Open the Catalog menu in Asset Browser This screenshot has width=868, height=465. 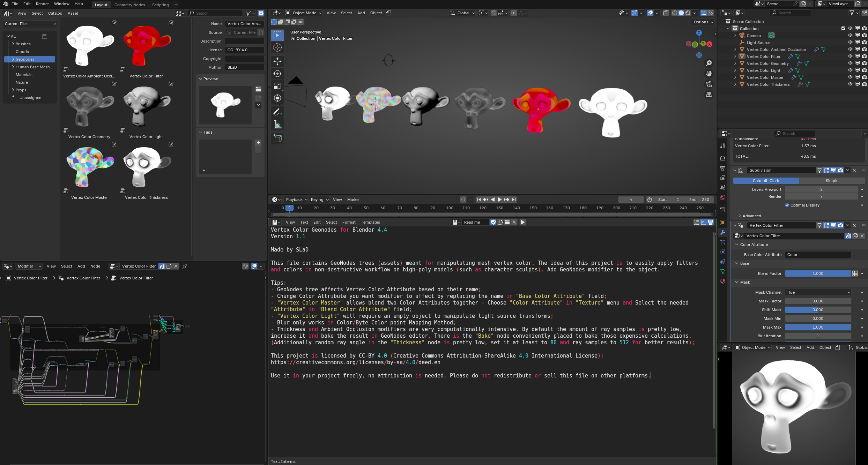tap(55, 13)
